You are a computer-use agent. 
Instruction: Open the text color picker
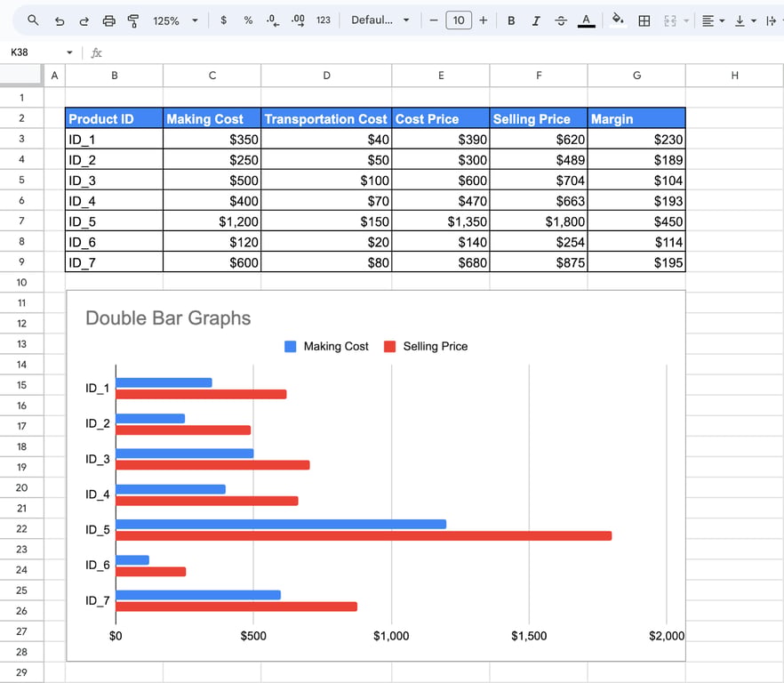pyautogui.click(x=586, y=20)
